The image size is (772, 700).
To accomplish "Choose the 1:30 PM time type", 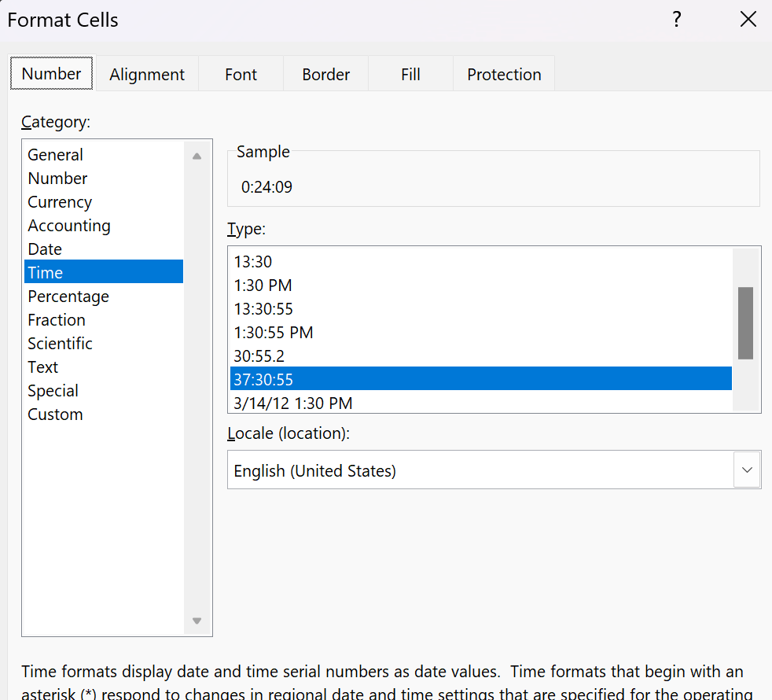I will (x=263, y=286).
